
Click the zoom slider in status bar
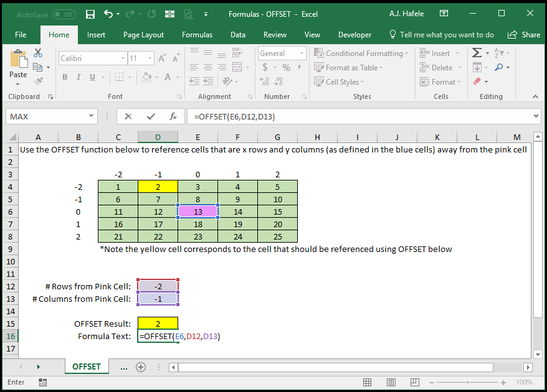[x=467, y=382]
